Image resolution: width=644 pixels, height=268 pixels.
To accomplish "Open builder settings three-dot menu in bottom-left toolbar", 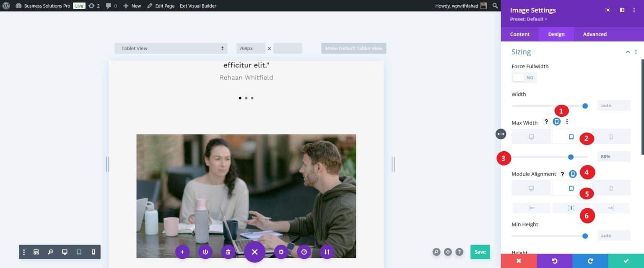I will [24, 252].
